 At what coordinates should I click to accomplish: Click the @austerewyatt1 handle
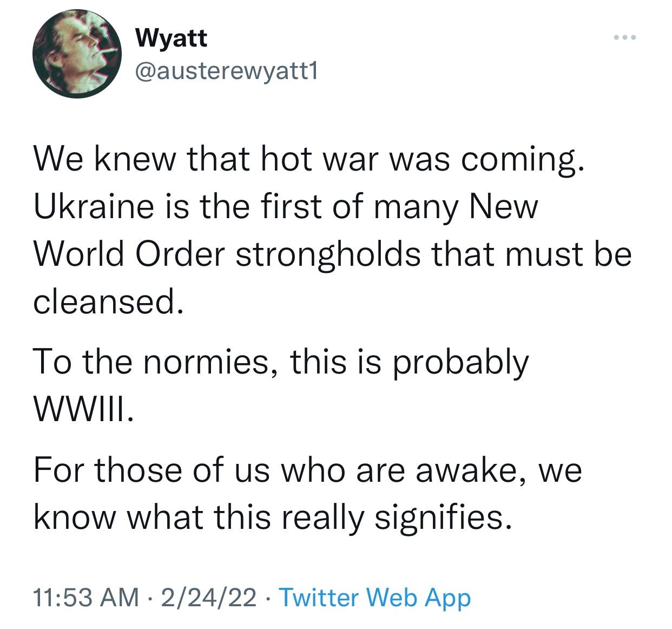pyautogui.click(x=225, y=70)
